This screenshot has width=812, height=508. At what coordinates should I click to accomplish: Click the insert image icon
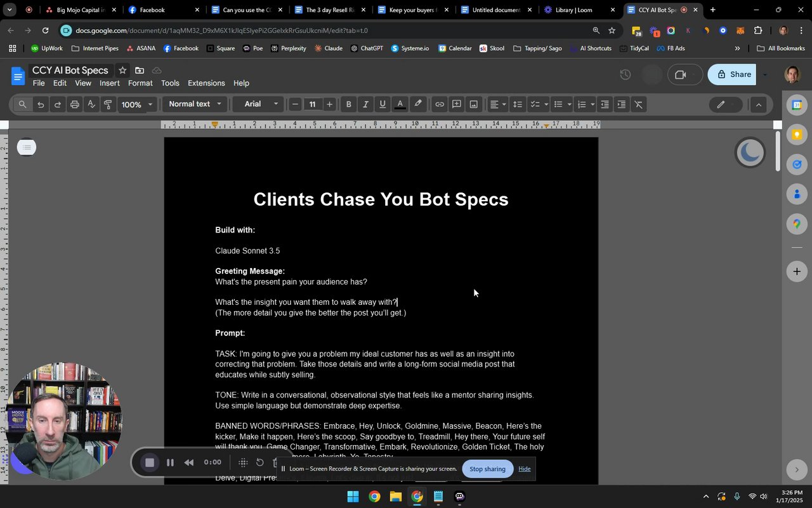click(x=473, y=105)
